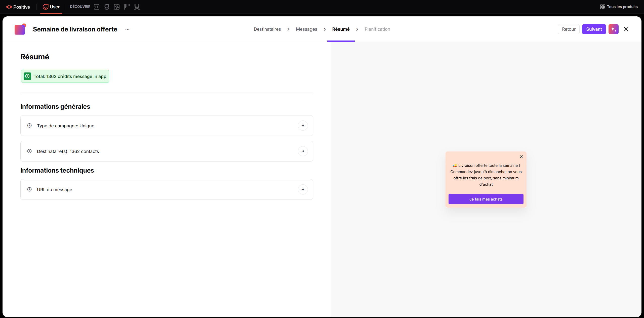Image resolution: width=644 pixels, height=318 pixels.
Task: Expand the URL du message arrow
Action: coord(303,189)
